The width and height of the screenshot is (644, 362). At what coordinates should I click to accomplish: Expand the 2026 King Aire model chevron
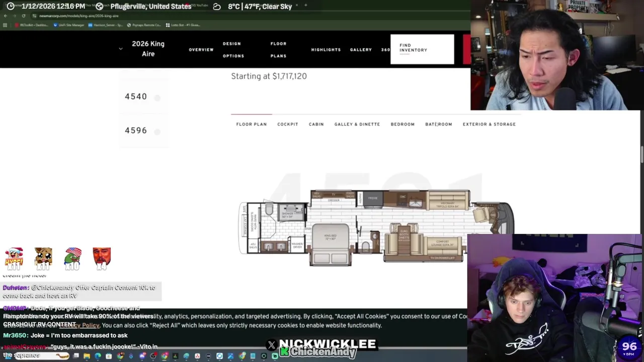point(120,49)
